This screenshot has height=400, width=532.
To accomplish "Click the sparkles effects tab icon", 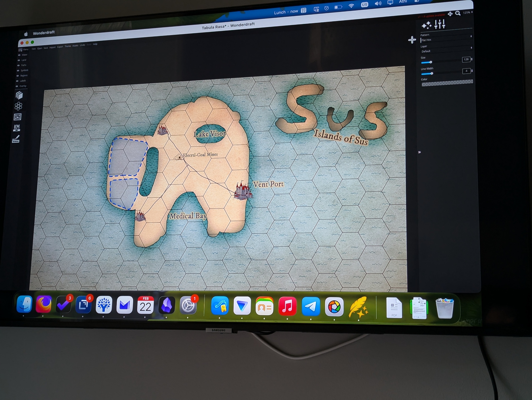I will [426, 25].
